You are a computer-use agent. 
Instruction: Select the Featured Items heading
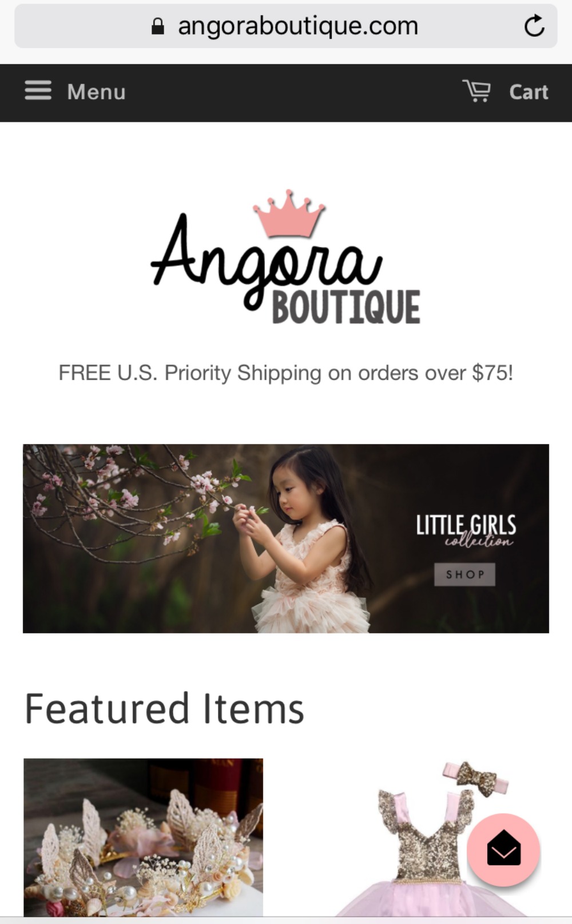[x=164, y=708]
